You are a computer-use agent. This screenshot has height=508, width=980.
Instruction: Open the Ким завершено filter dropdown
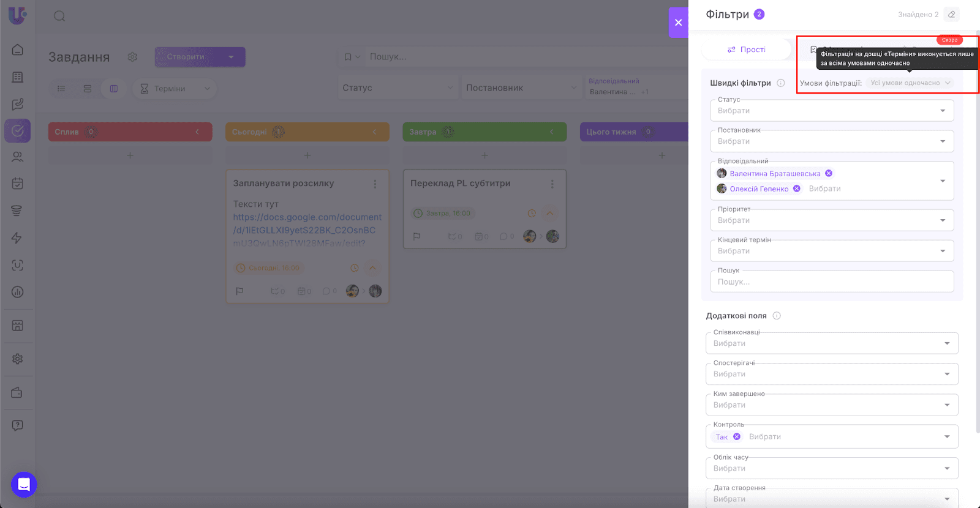coord(832,405)
